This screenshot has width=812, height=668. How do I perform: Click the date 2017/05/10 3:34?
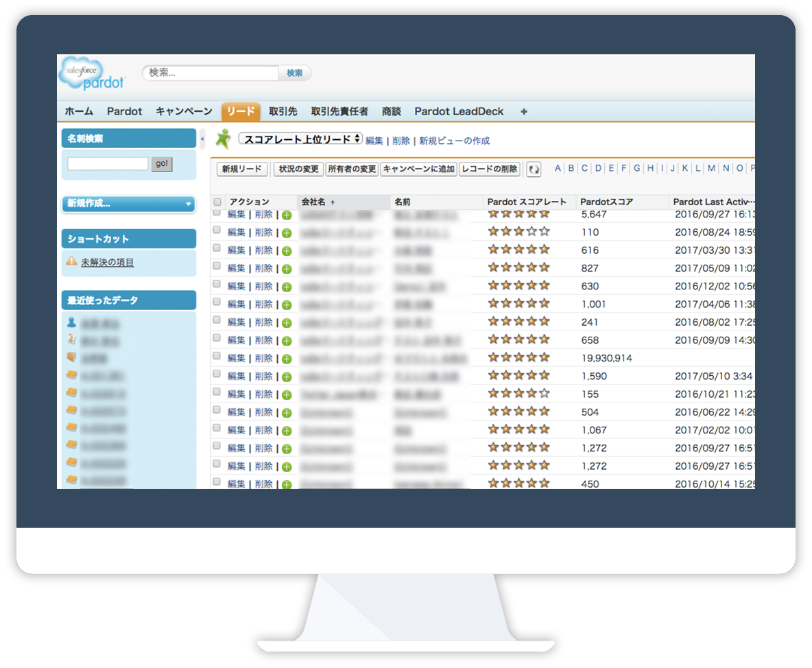click(x=714, y=377)
